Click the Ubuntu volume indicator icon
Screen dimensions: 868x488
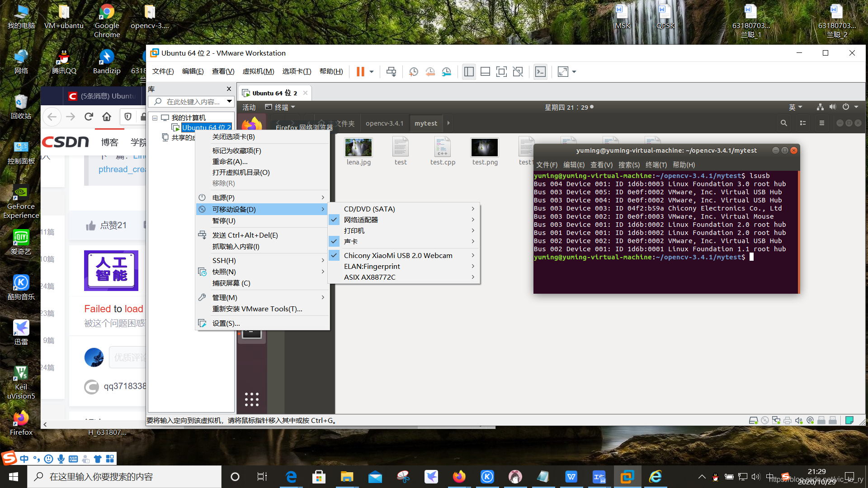[x=833, y=107]
